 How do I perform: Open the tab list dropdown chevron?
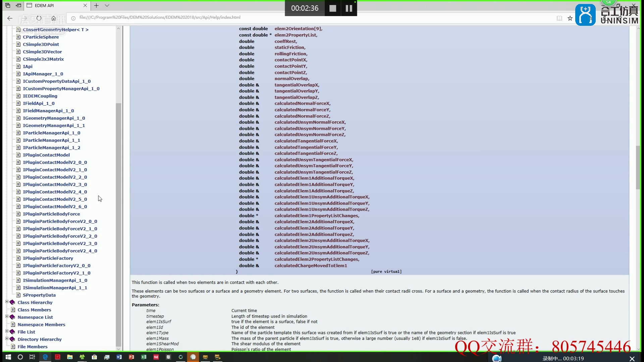tap(107, 5)
